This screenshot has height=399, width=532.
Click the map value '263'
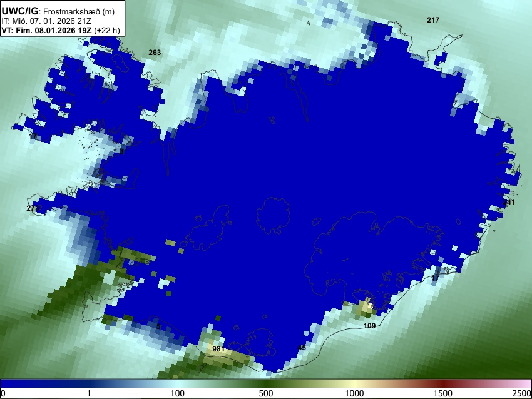click(x=155, y=53)
